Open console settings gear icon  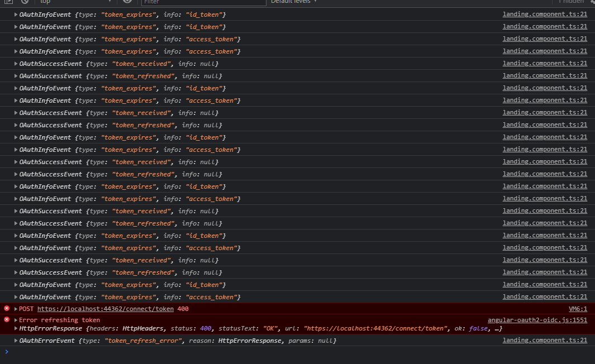pos(592,2)
